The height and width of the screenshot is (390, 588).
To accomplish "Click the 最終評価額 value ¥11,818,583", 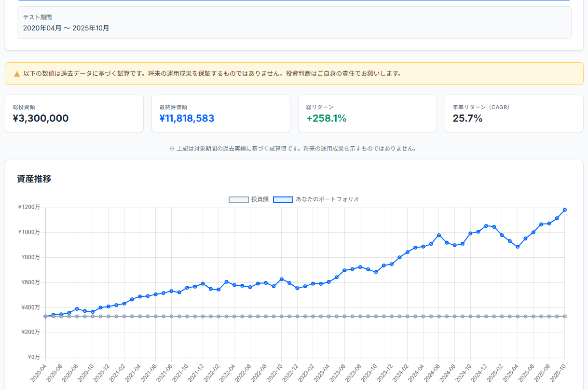I will (x=187, y=118).
